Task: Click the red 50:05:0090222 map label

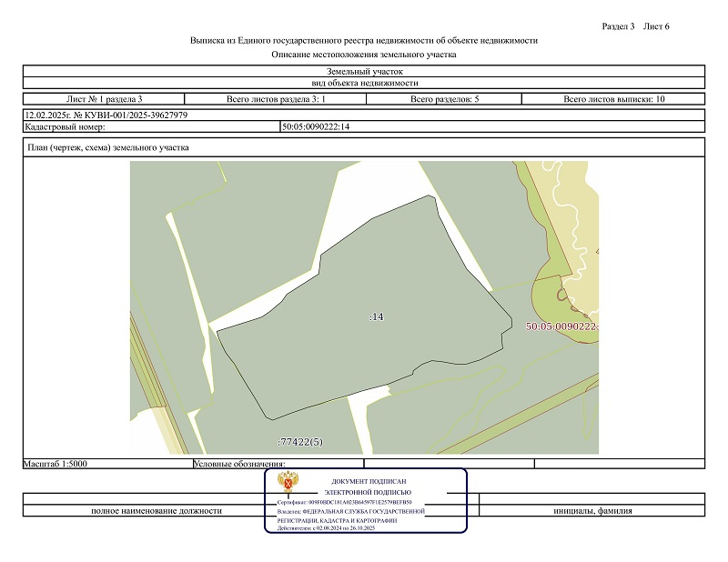Action: [561, 326]
